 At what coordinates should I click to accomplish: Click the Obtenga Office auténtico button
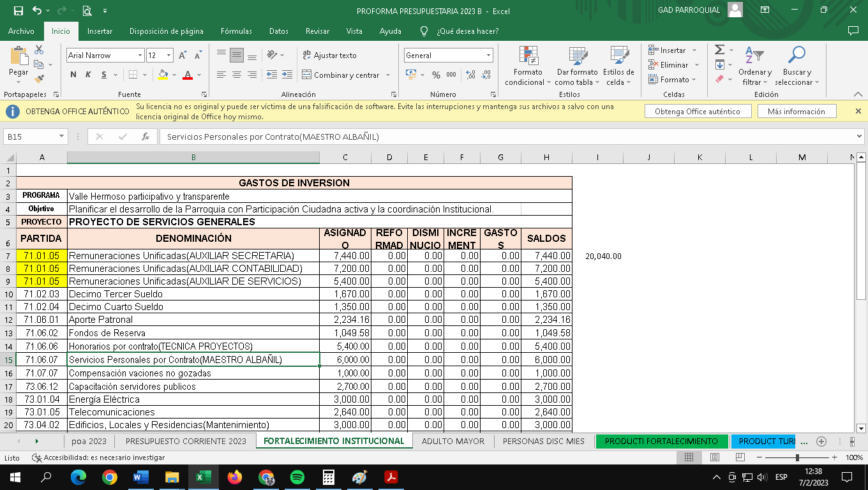pyautogui.click(x=697, y=112)
